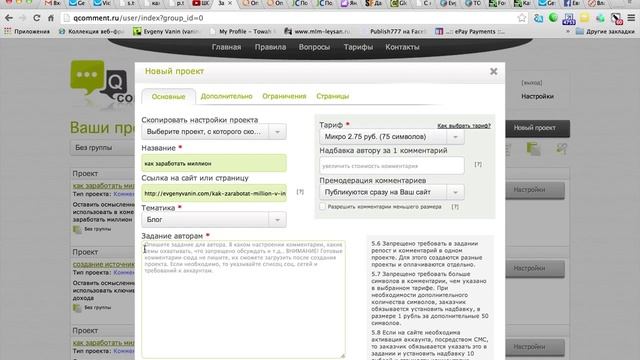Image resolution: width=640 pixels, height=360 pixels.
Task: Click help icon next to site link field
Action: click(300, 191)
